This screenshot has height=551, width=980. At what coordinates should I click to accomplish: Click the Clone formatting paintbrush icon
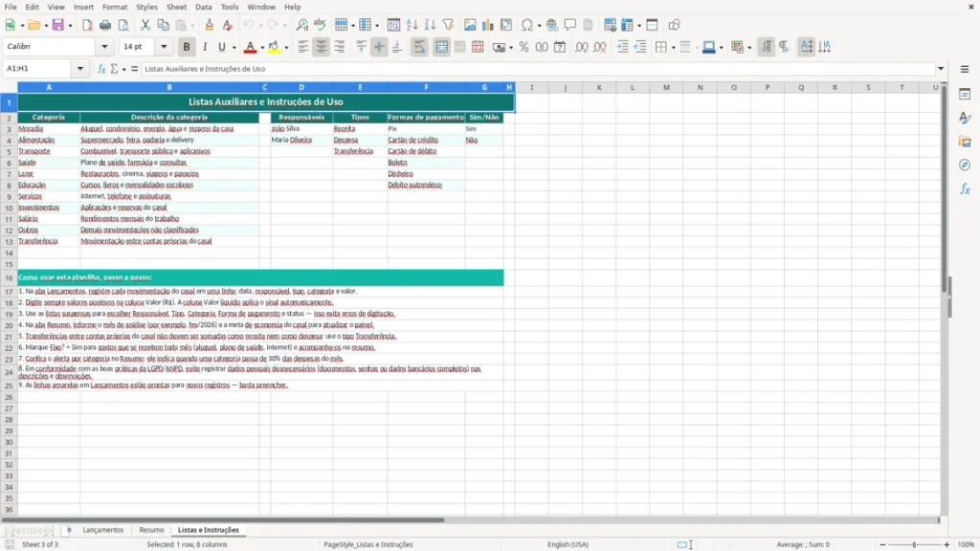(x=210, y=25)
